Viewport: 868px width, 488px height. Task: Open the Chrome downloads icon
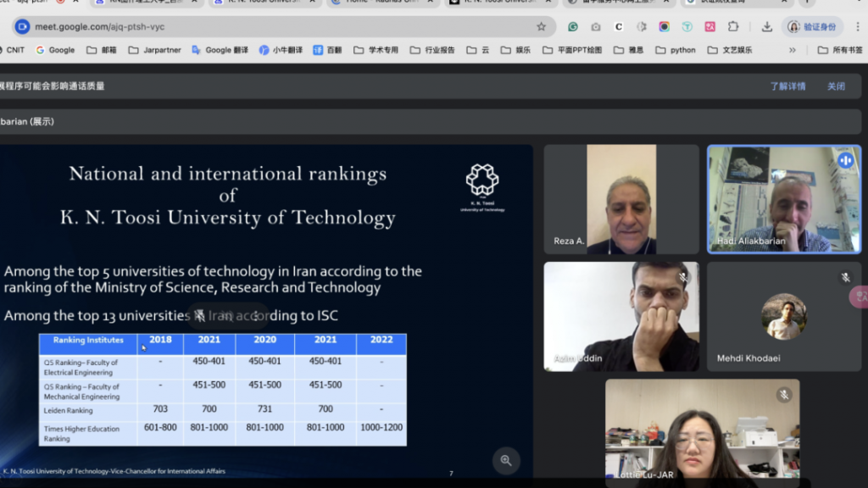click(x=766, y=26)
